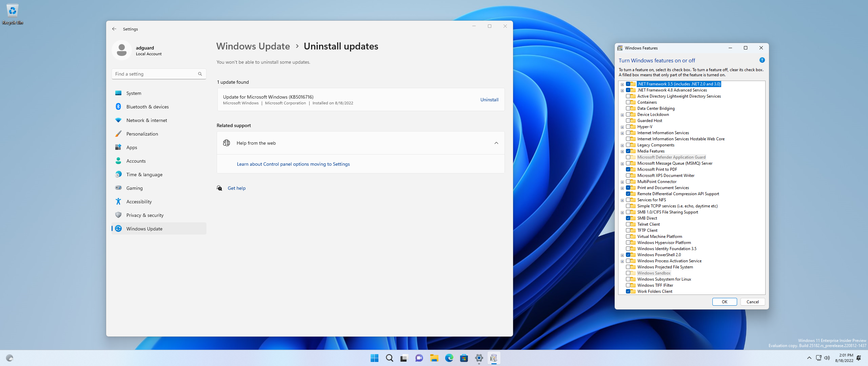The width and height of the screenshot is (868, 366).
Task: Go to Network & internet settings
Action: (159, 120)
